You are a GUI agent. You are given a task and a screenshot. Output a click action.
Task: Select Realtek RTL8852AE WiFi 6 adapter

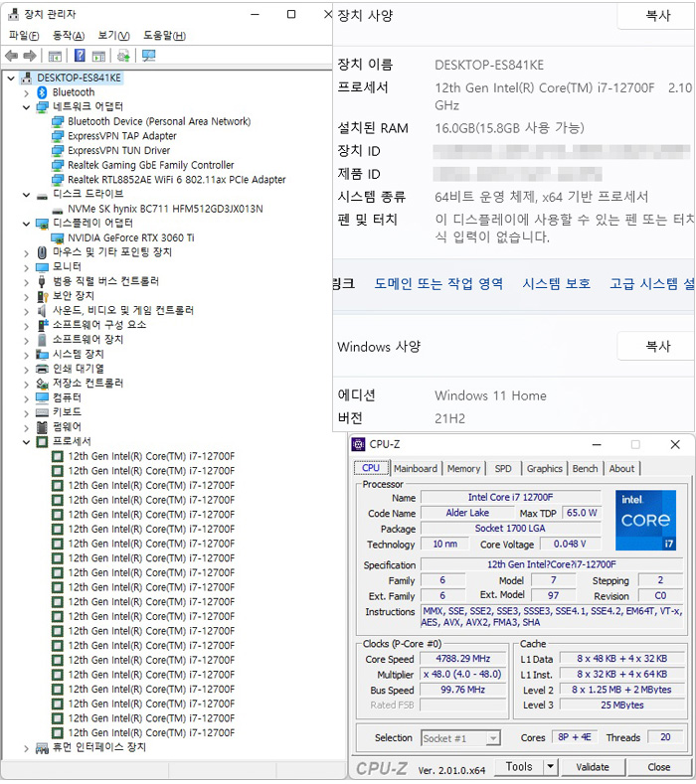coord(177,180)
